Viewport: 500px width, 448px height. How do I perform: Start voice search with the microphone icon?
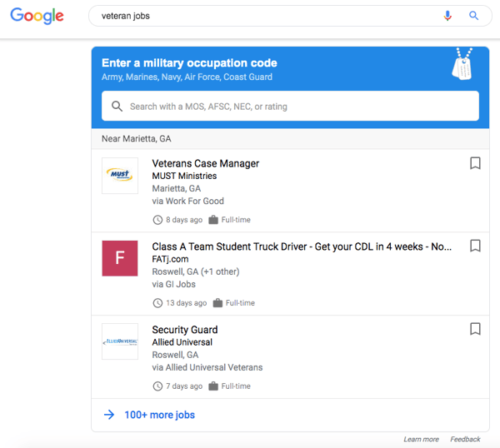(x=447, y=15)
